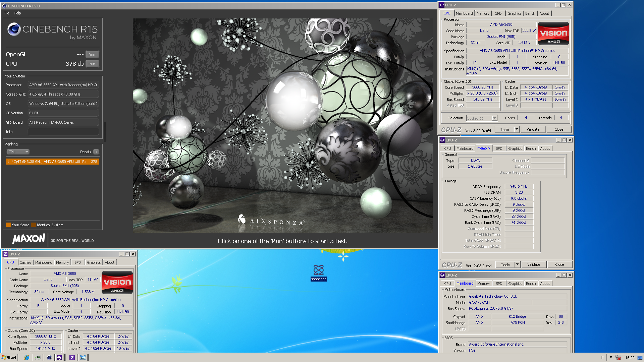This screenshot has height=362, width=644.
Task: Click the GA-A75-D3H model field
Action: pos(499,303)
